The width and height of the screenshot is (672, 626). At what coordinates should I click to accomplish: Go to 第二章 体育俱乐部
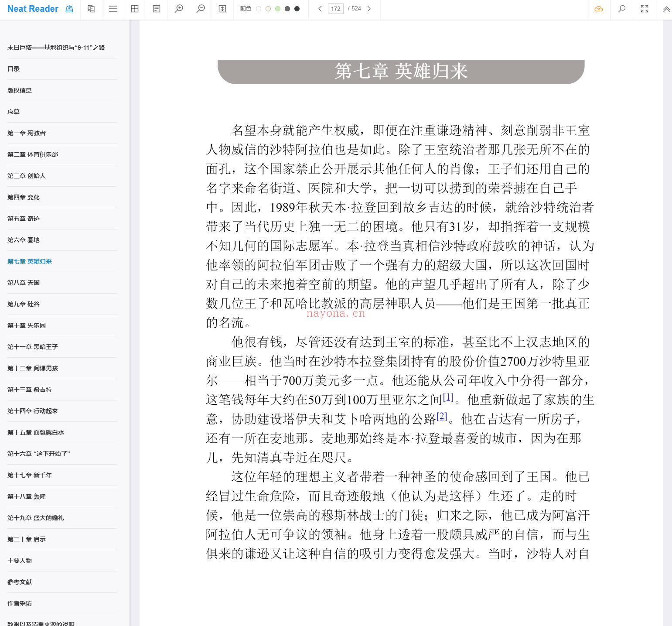tap(33, 154)
